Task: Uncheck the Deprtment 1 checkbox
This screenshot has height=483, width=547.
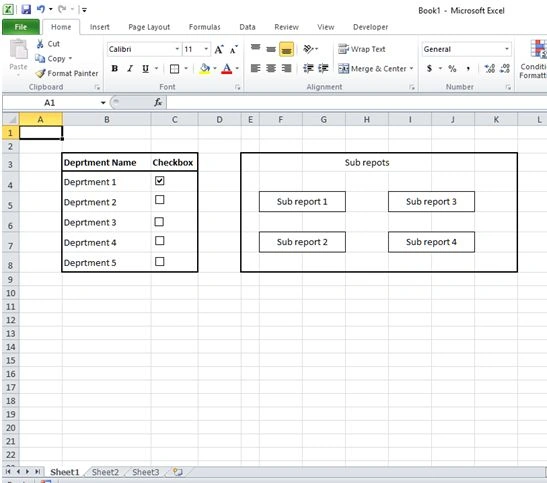Action: pos(159,180)
